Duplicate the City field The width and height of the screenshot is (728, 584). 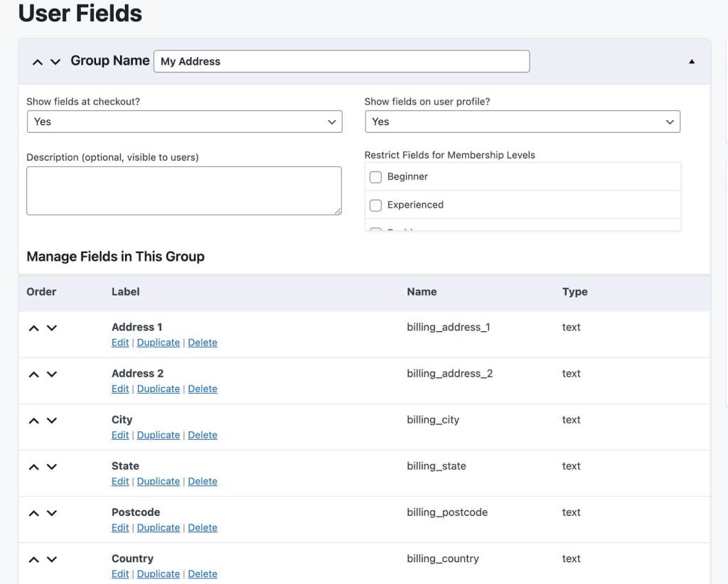[x=158, y=435]
